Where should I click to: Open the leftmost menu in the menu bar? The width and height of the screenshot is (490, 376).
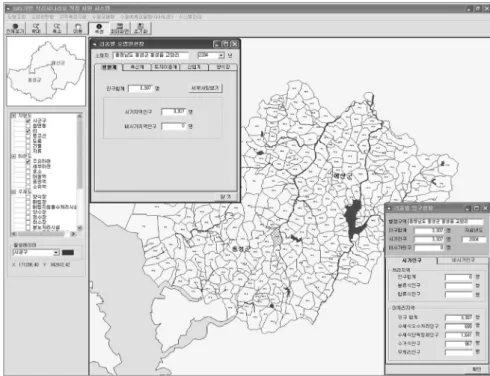tap(16, 17)
